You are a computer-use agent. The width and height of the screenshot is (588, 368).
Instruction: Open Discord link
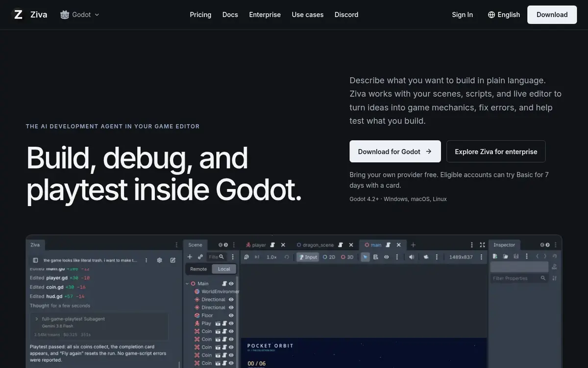click(346, 15)
